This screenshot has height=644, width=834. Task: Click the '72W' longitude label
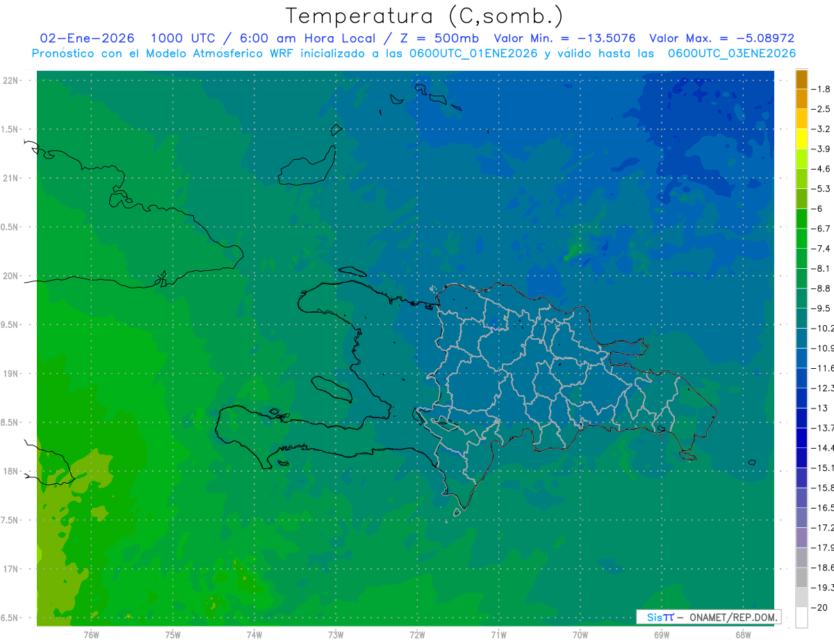click(417, 634)
